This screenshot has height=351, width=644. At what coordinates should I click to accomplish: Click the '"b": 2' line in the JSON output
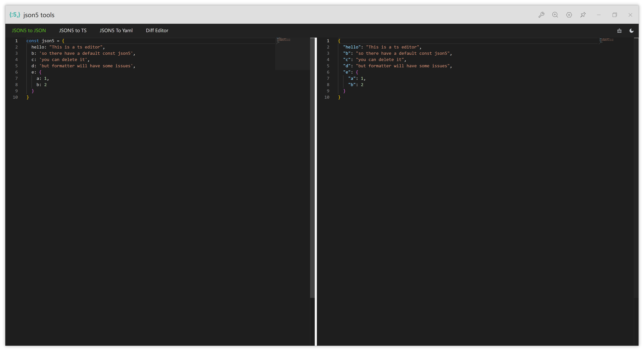356,84
